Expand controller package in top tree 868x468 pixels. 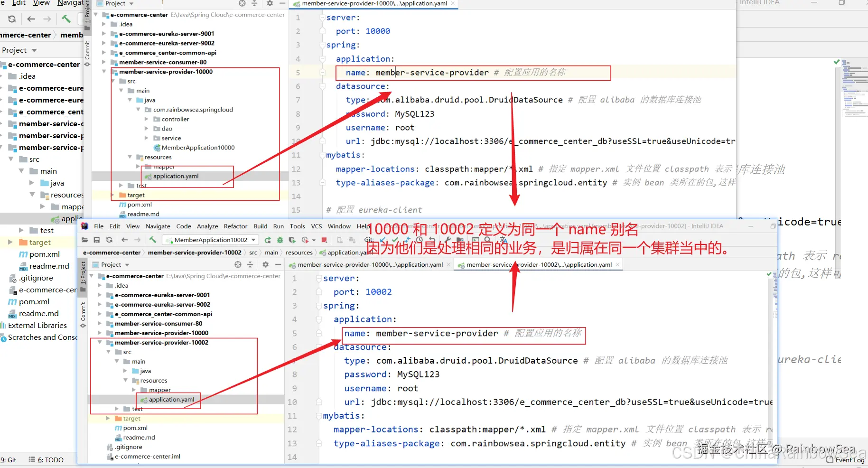point(147,119)
